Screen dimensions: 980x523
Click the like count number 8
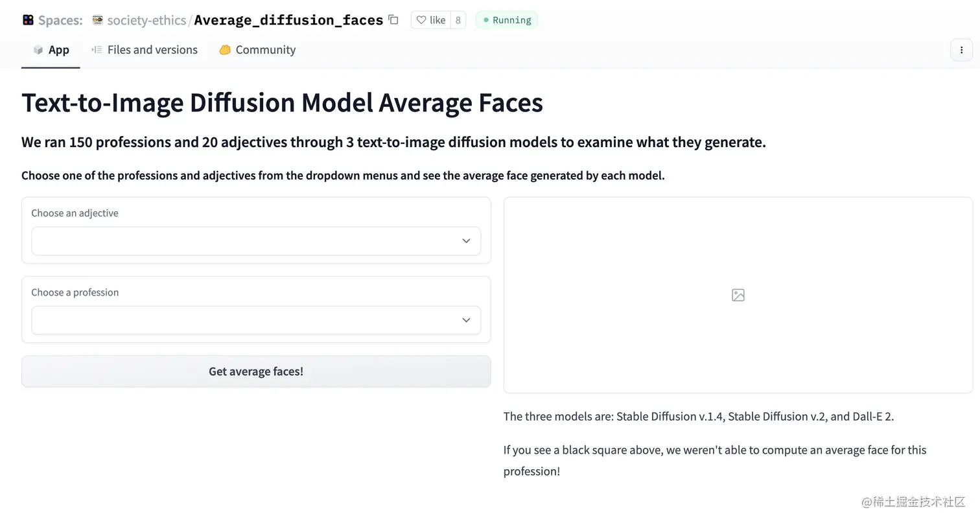[x=458, y=20]
